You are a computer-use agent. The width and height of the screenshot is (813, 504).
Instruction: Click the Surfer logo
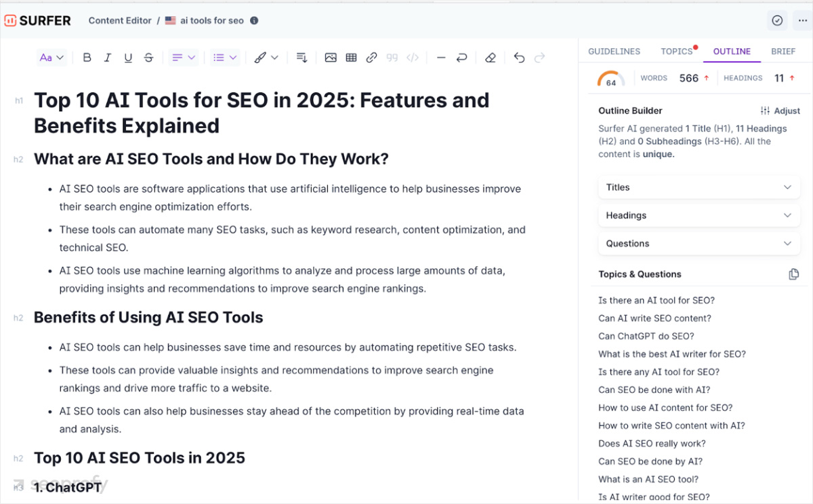tap(37, 20)
